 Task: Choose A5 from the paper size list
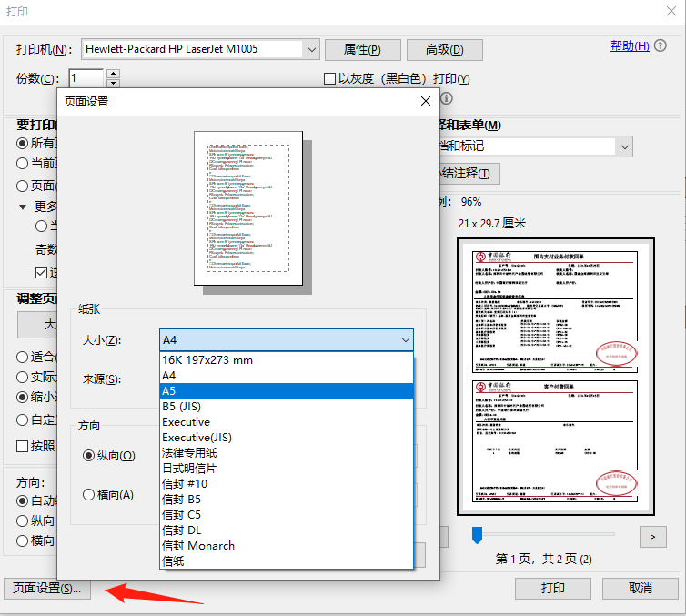point(169,390)
